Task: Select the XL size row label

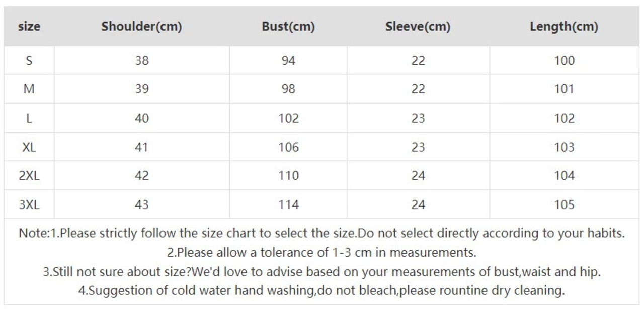Action: [29, 147]
